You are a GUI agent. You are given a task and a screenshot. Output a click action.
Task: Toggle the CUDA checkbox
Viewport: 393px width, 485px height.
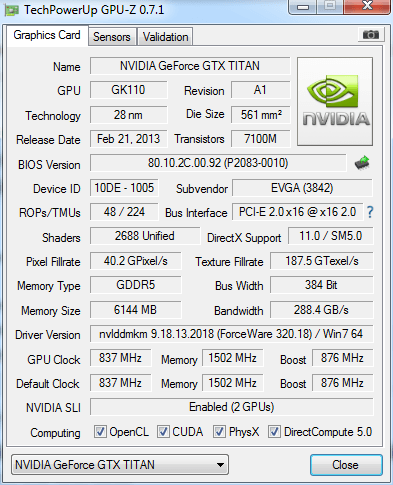coord(163,431)
